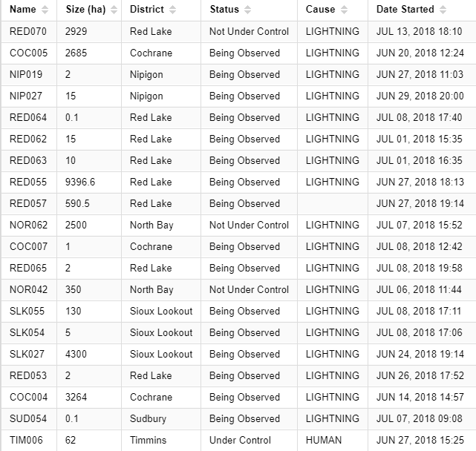Viewport: 476px width, 451px height.
Task: Click the empty Cause cell for RED057
Action: 332,203
